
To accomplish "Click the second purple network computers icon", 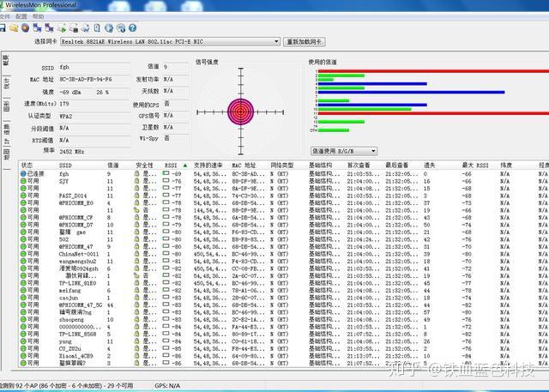I will click(49, 28).
